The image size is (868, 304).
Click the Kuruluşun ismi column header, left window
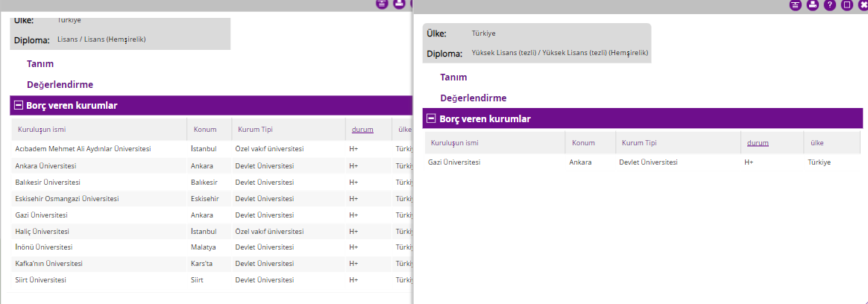click(42, 130)
